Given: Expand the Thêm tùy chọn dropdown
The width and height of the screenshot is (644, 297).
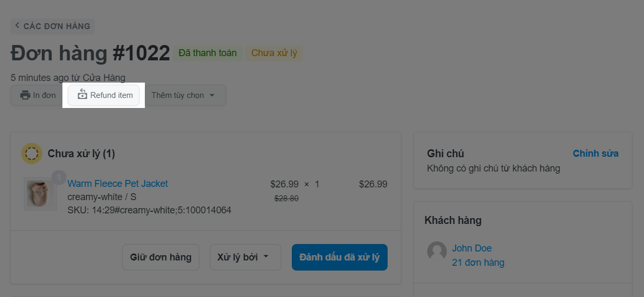Looking at the screenshot, I should [183, 95].
